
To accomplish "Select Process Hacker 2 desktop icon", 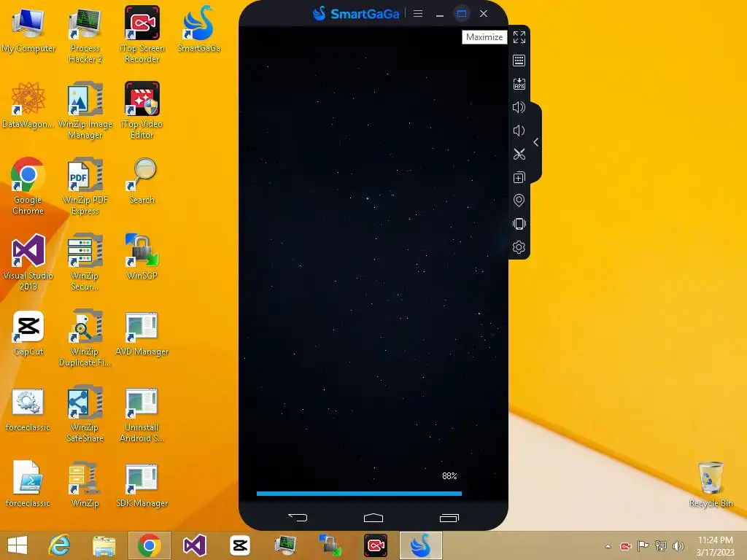I will (85, 34).
